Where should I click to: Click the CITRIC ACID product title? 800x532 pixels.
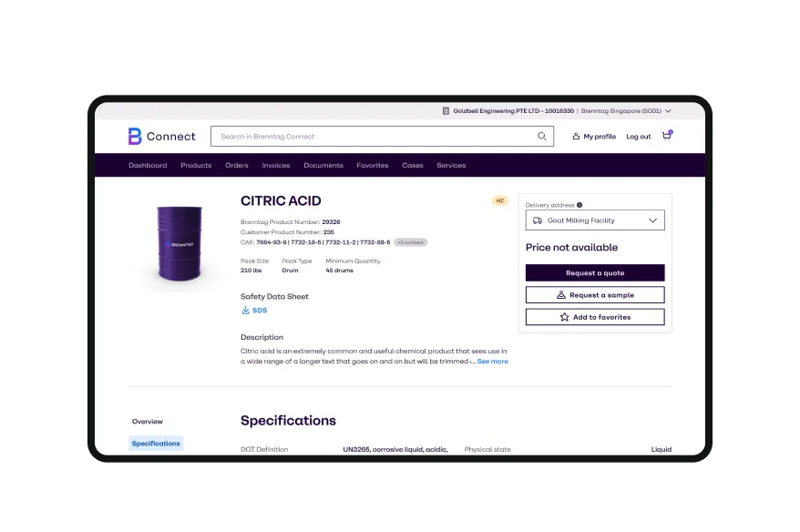(x=281, y=201)
